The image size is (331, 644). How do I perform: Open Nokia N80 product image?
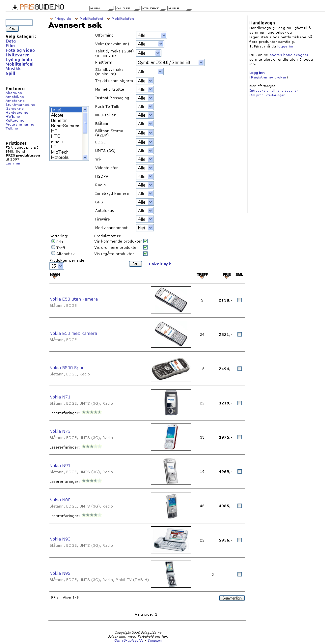[171, 506]
